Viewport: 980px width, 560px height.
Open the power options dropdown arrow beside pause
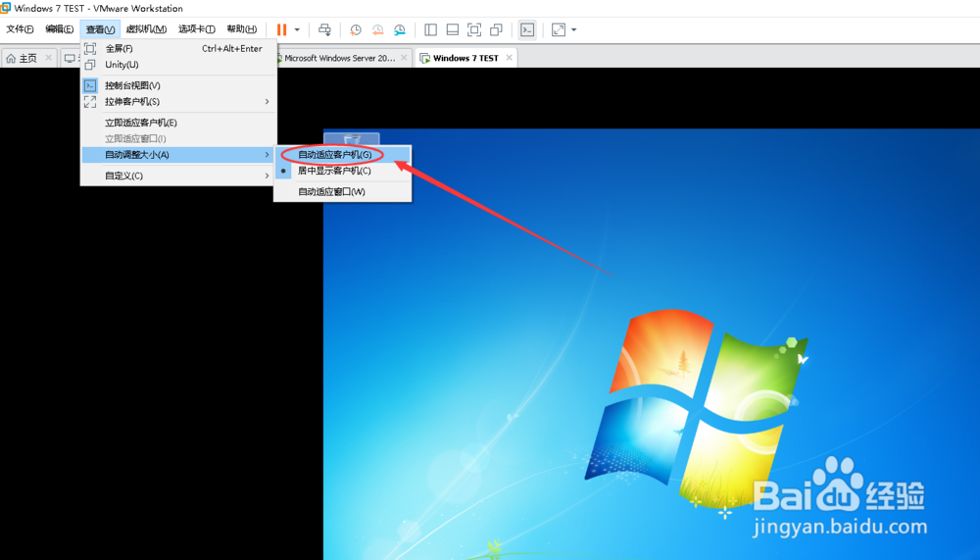(x=297, y=29)
